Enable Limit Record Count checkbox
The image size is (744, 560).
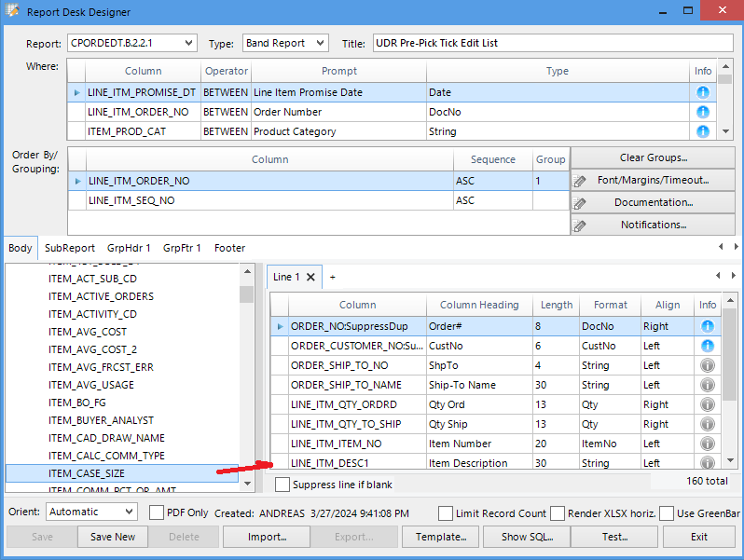click(446, 513)
